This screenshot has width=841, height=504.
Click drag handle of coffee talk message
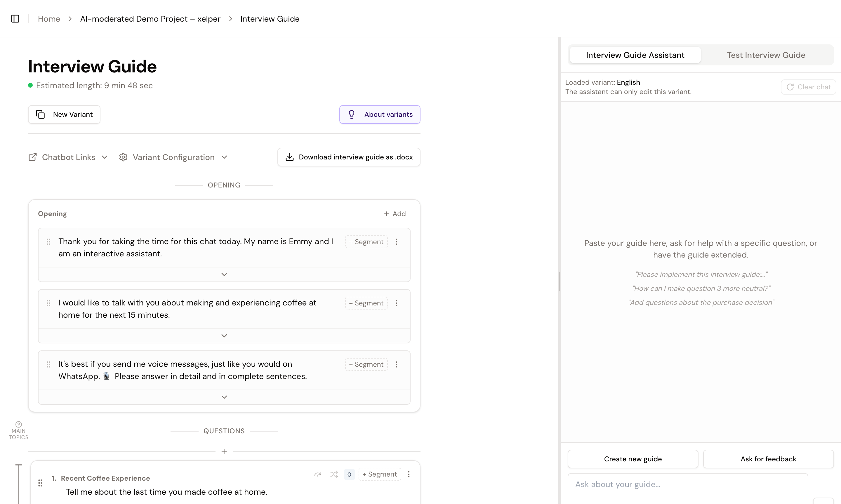pyautogui.click(x=48, y=303)
